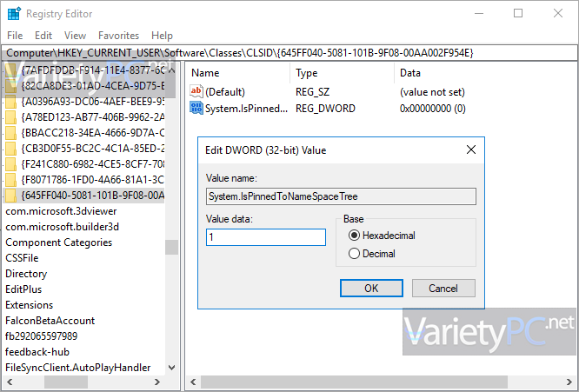Select the Extensions key
Viewport: 579px width, 392px height.
30,305
